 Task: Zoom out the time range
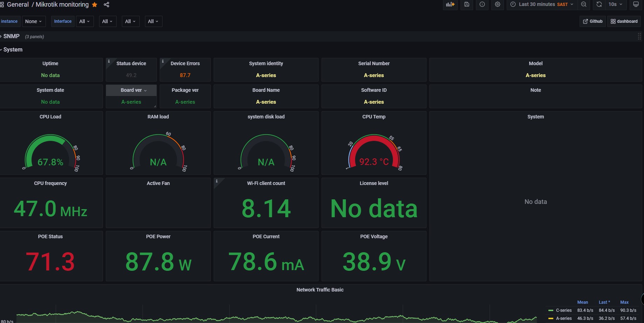(584, 5)
